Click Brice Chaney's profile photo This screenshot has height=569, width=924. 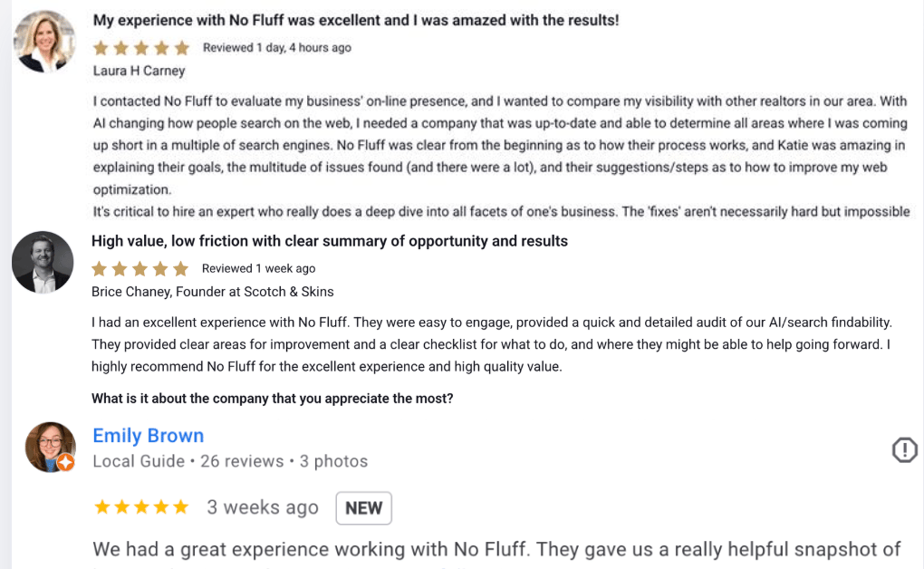point(43,262)
